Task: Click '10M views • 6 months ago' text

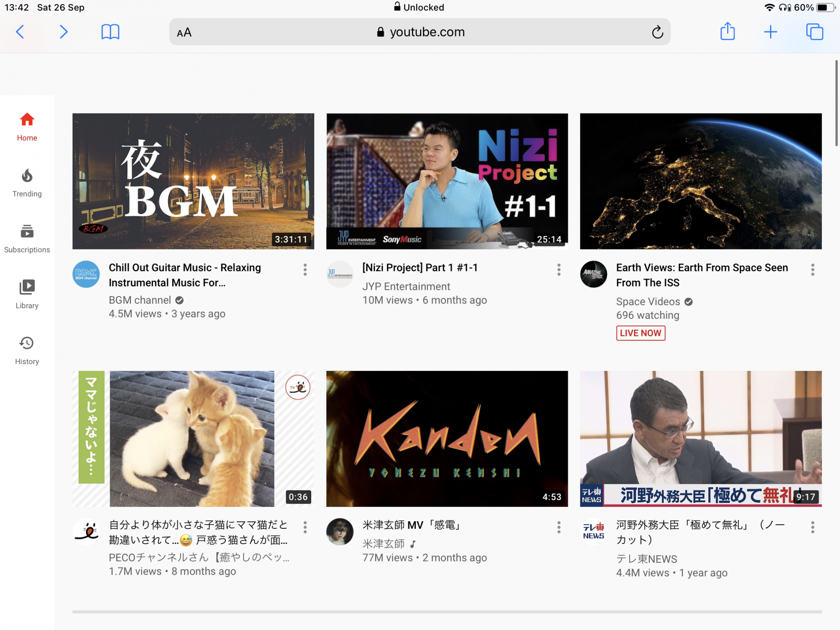Action: [425, 300]
